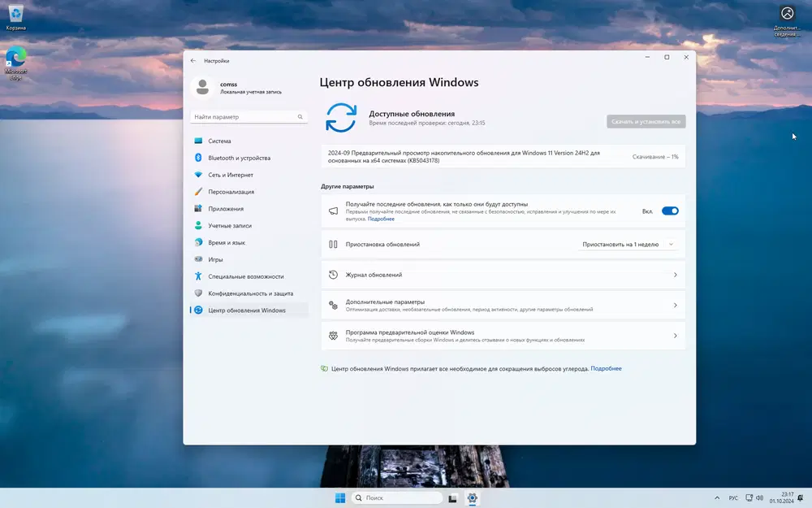Click the volume icon in system tray

point(759,498)
